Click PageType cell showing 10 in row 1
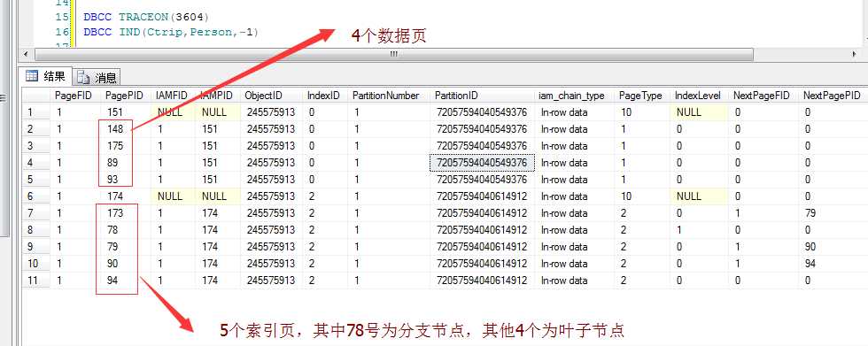Viewport: 868px width, 346px height. pyautogui.click(x=642, y=112)
